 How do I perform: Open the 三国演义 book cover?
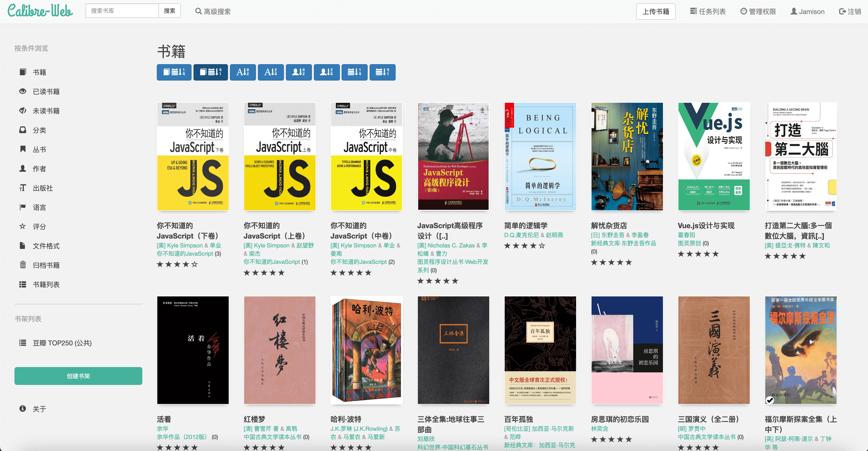pos(714,350)
